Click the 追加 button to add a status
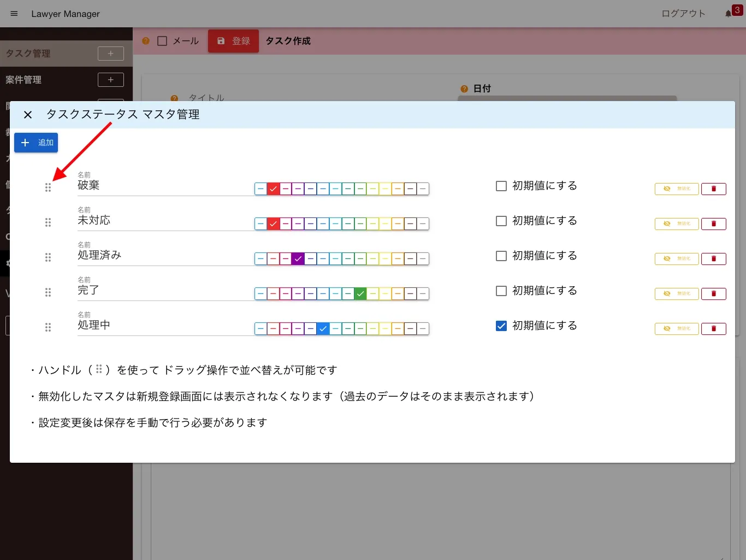The width and height of the screenshot is (746, 560). tap(36, 143)
